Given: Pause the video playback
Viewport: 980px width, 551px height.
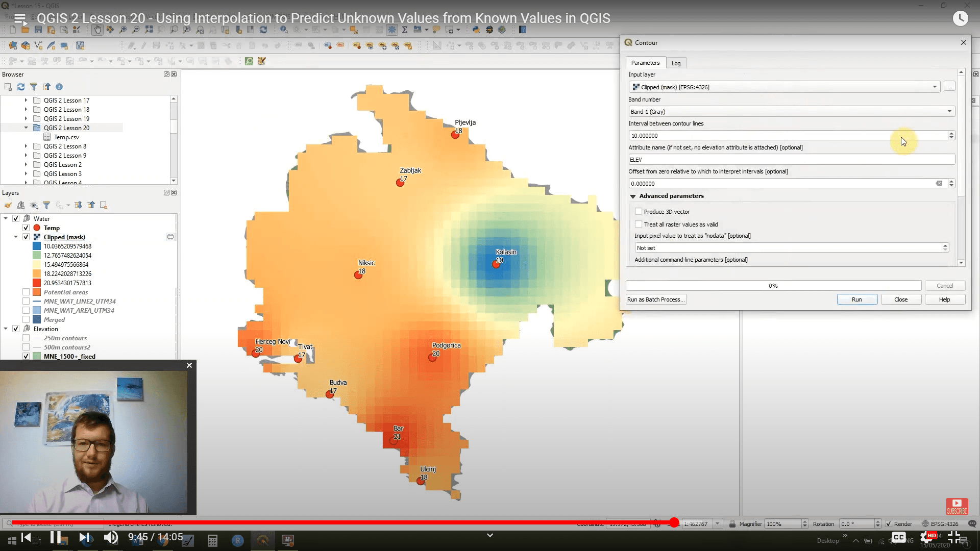Looking at the screenshot, I should tap(56, 537).
